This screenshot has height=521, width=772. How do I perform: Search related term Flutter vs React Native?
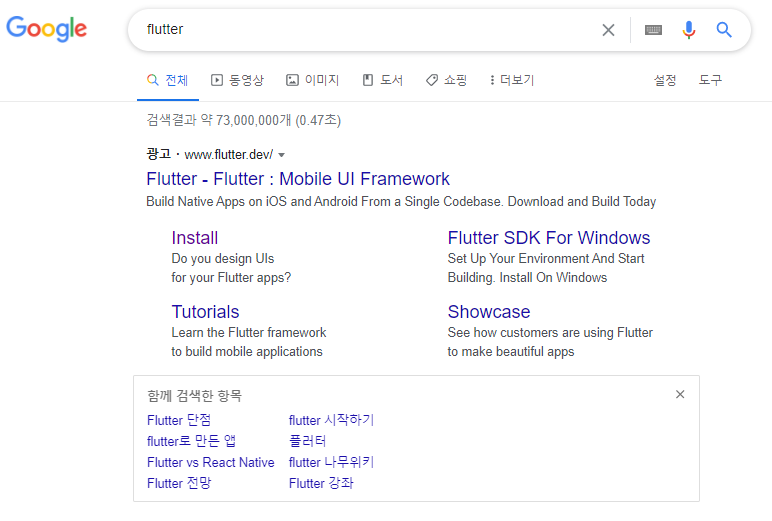[211, 462]
